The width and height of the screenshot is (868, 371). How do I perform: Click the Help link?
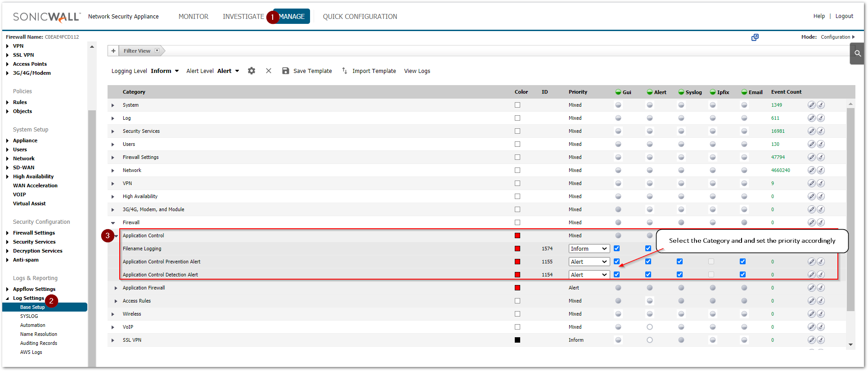point(819,16)
